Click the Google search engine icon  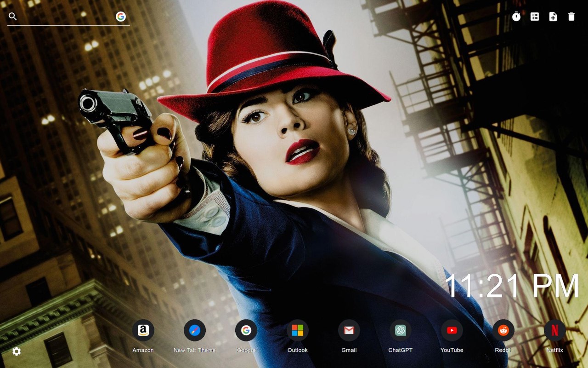(121, 17)
